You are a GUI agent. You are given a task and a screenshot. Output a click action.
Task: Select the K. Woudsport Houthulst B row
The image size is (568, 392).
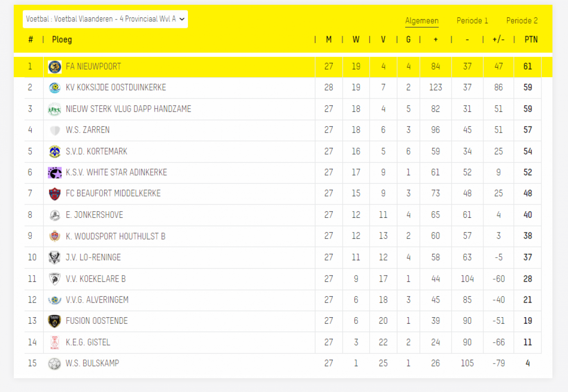pos(283,236)
